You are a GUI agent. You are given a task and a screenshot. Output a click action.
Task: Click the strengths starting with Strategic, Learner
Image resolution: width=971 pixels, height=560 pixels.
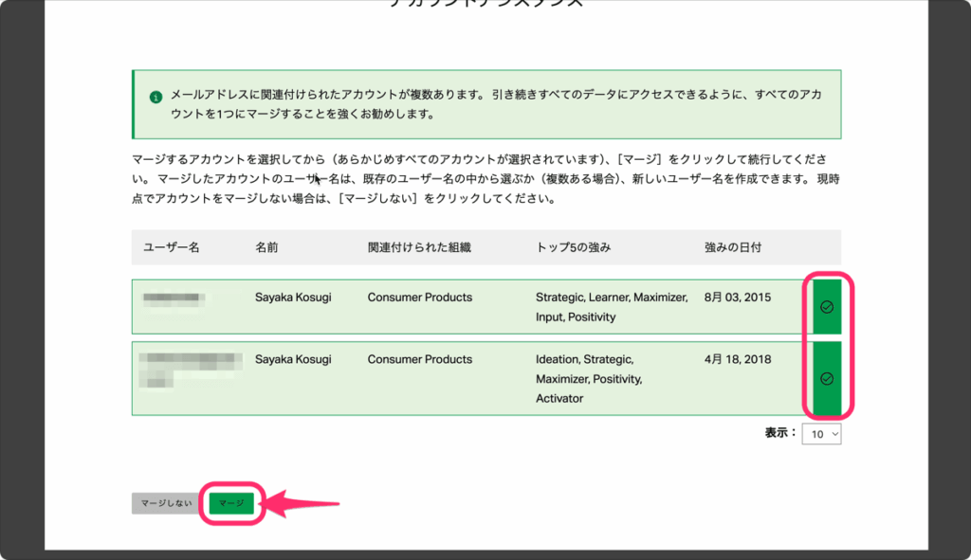612,307
